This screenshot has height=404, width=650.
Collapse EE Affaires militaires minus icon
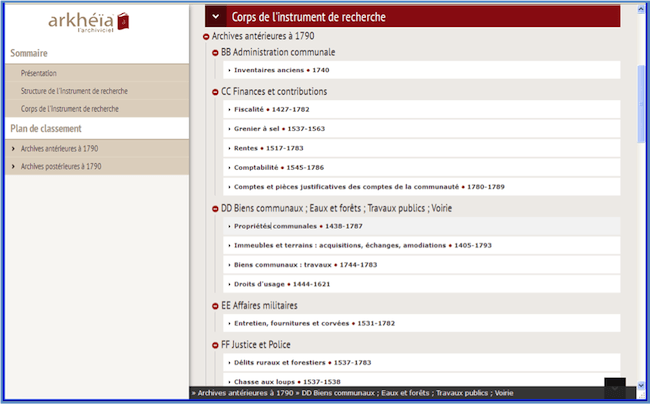(215, 305)
